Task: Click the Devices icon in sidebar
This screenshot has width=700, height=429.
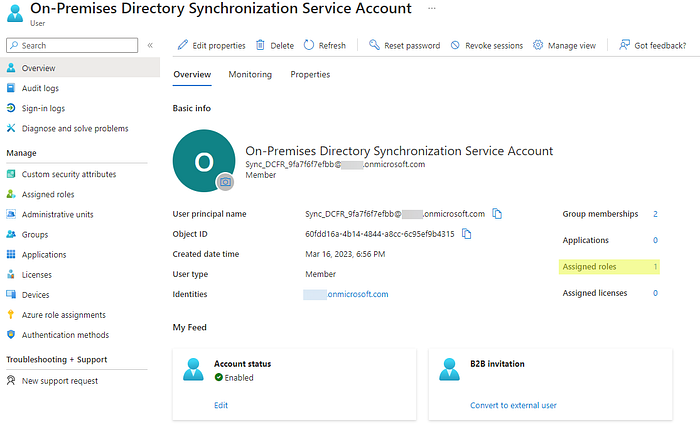Action: (x=11, y=295)
